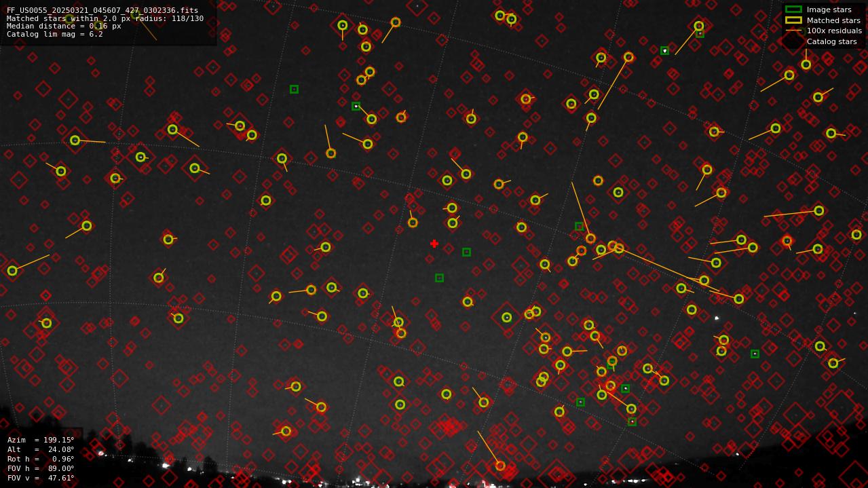This screenshot has width=868, height=488.
Task: Click the FOV v 47.61° readout
Action: [x=41, y=478]
